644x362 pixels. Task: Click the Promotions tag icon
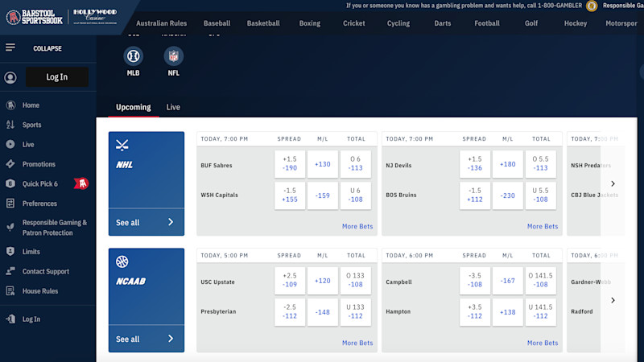10,164
